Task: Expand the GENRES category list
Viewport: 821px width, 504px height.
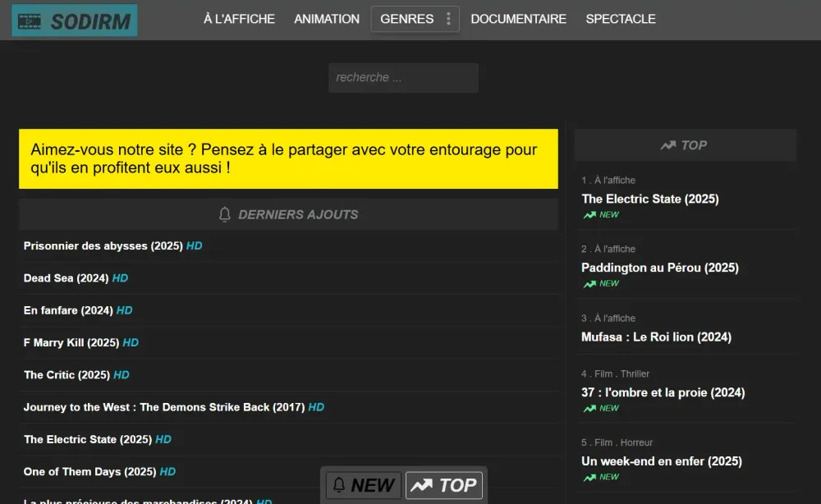Action: point(409,19)
